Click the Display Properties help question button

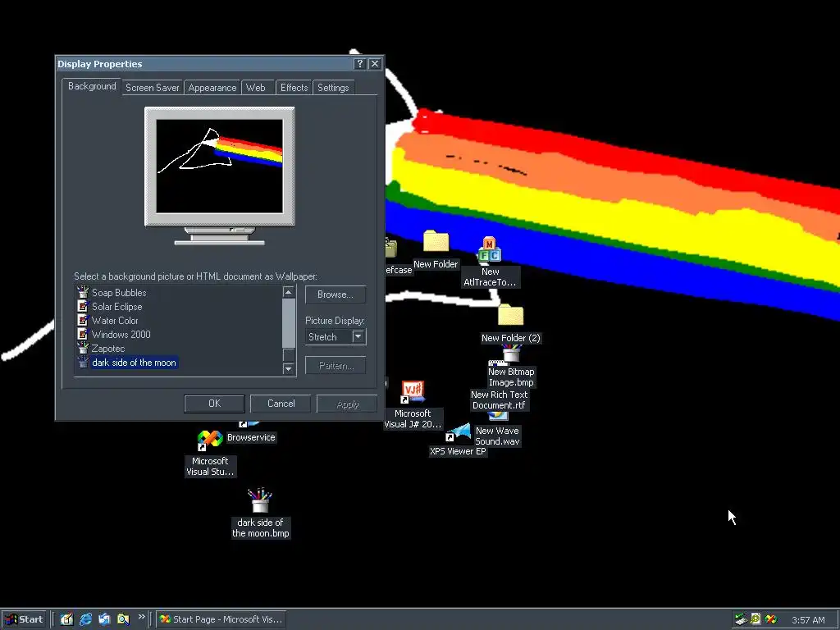click(360, 64)
